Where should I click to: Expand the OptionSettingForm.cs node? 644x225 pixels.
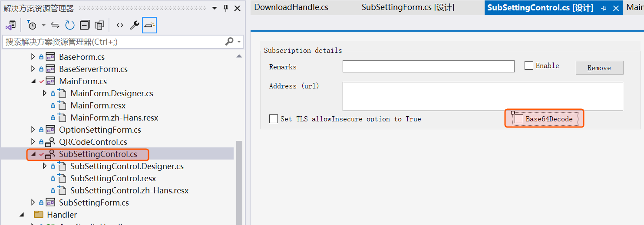tap(33, 130)
